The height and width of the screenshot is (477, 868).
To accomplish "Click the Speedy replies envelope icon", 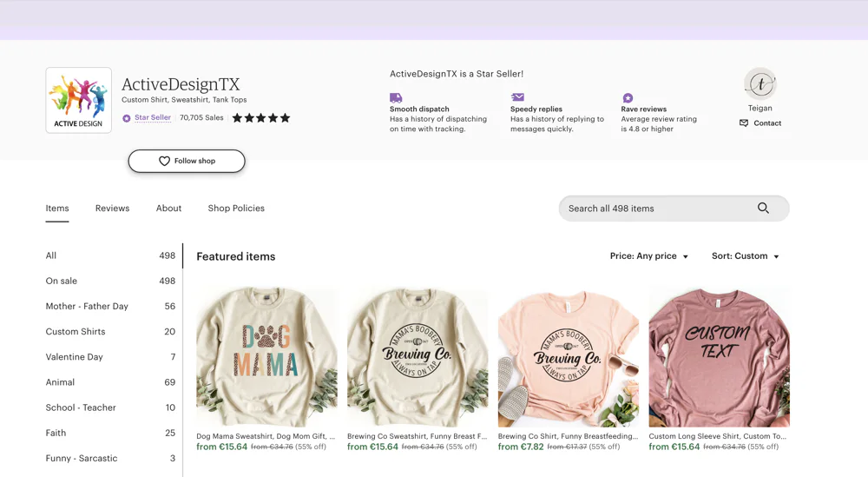I will (517, 97).
